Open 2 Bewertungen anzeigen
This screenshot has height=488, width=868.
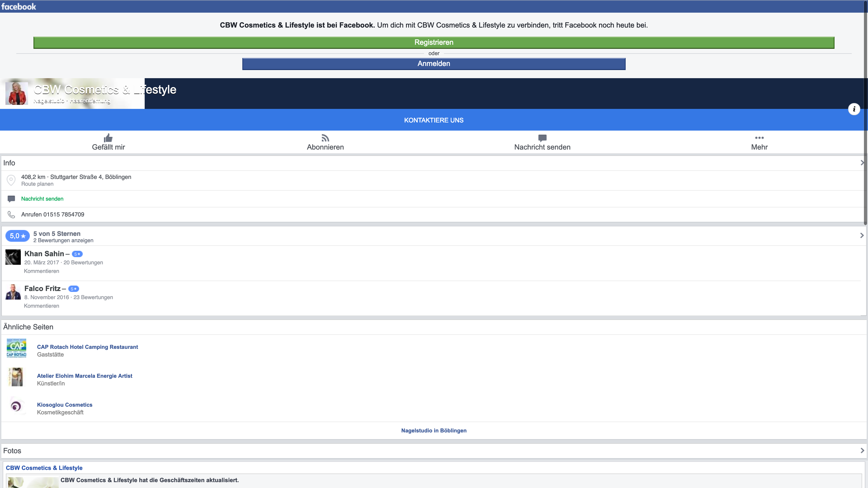63,240
